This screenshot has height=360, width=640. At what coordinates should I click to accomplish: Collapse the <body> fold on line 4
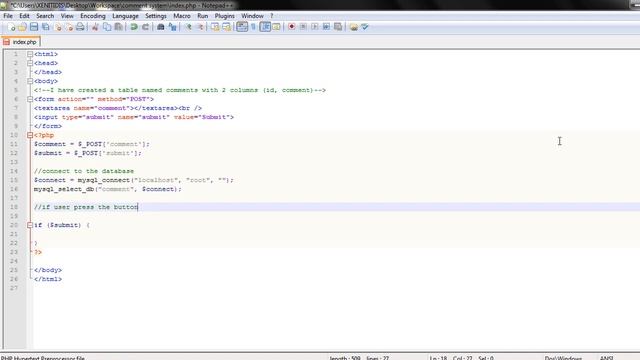click(x=30, y=81)
